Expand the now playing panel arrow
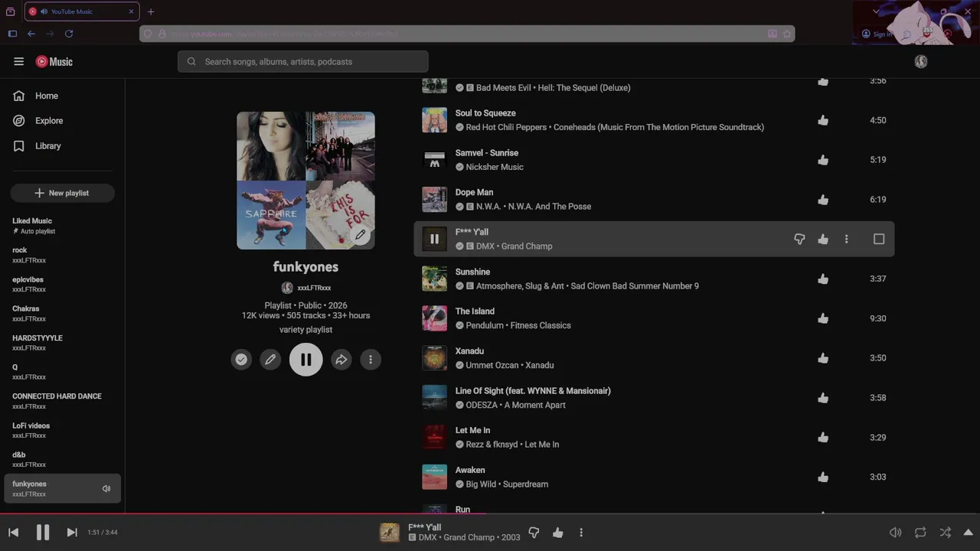 click(x=968, y=533)
